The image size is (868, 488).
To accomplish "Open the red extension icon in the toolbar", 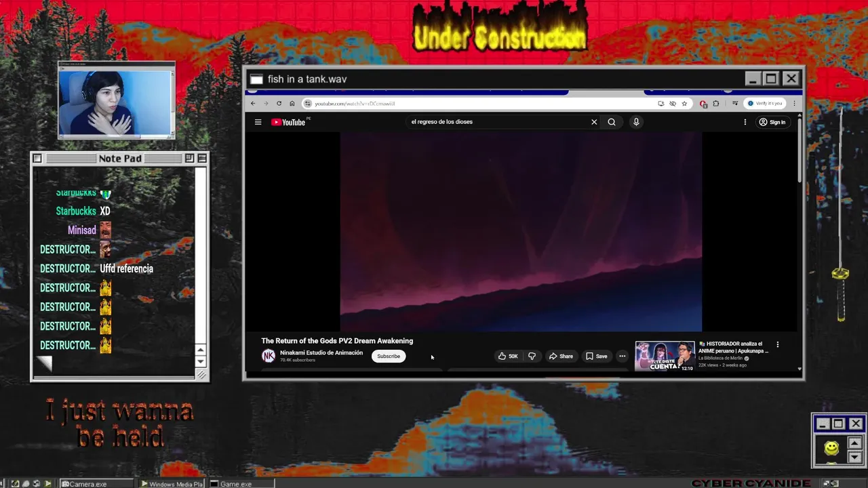I will pos(703,104).
